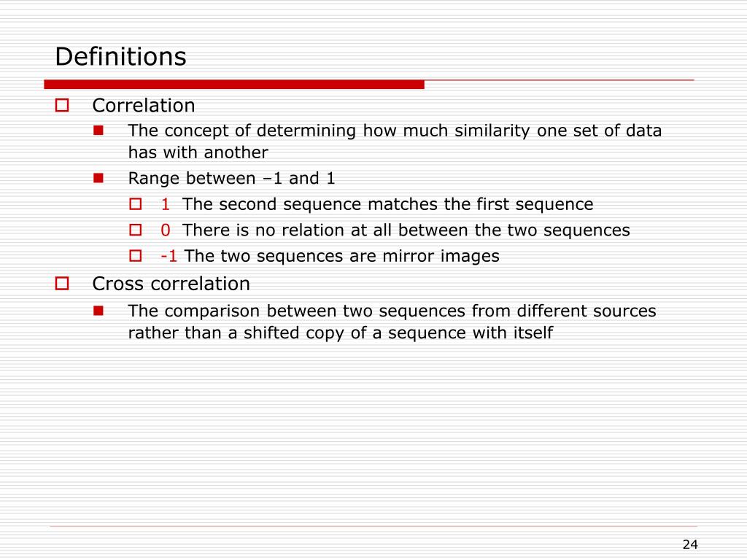Screen dimensions: 747x560
Task: Click the small hollow bullet before red '0'
Action: (x=135, y=230)
